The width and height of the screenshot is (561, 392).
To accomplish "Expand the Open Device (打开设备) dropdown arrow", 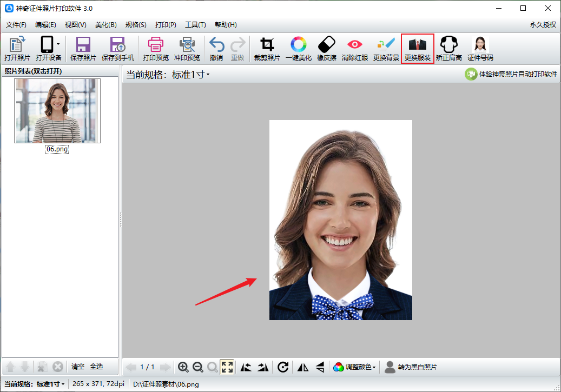I will (58, 44).
